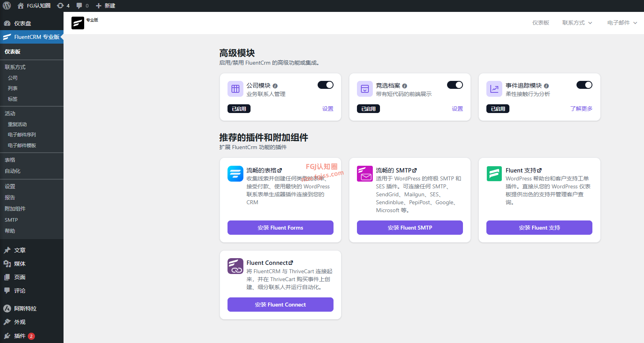
Task: Click 安装 Fluent SMTP button
Action: pos(410,228)
